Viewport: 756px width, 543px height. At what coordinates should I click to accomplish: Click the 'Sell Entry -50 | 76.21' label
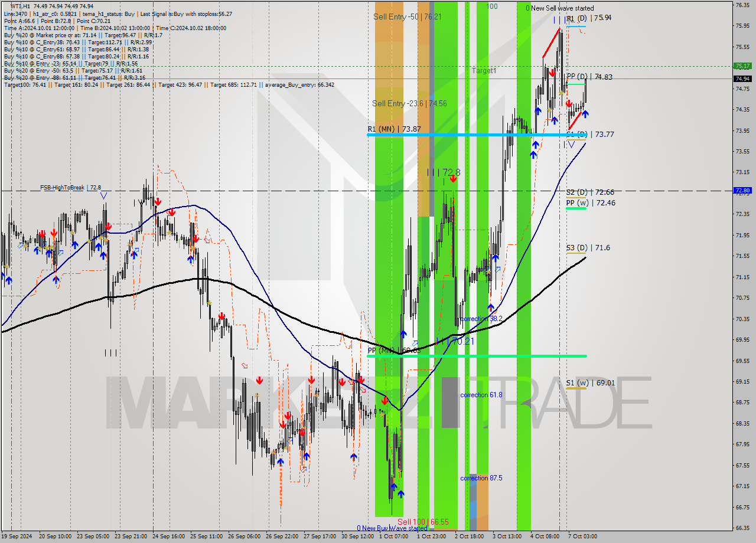tap(408, 17)
